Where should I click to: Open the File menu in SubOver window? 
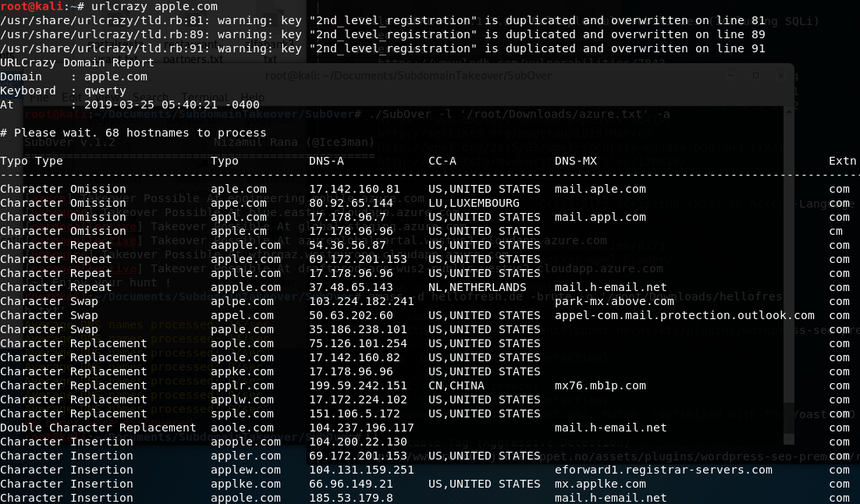(39, 97)
